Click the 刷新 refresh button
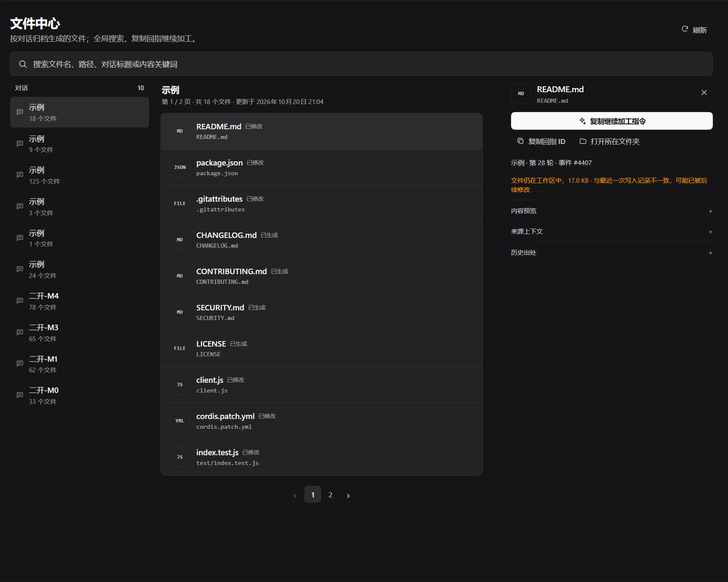This screenshot has width=728, height=582. pyautogui.click(x=694, y=30)
